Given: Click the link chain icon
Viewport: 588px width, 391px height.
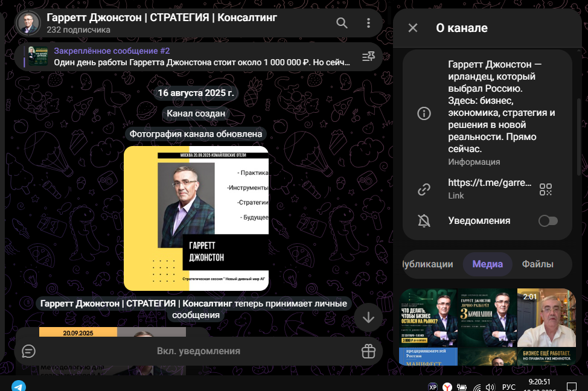Looking at the screenshot, I should (424, 189).
